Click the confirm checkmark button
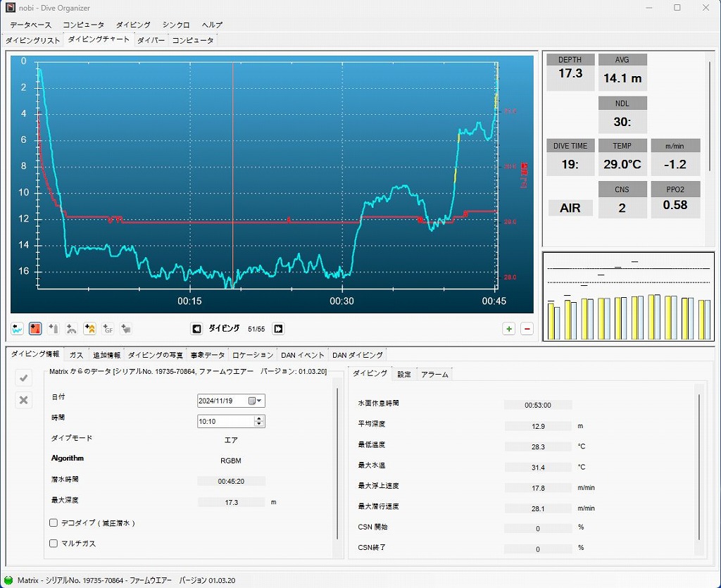721x588 pixels. click(23, 378)
